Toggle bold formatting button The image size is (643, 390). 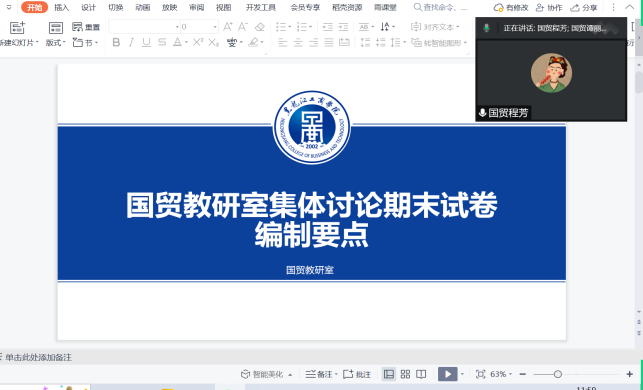116,42
